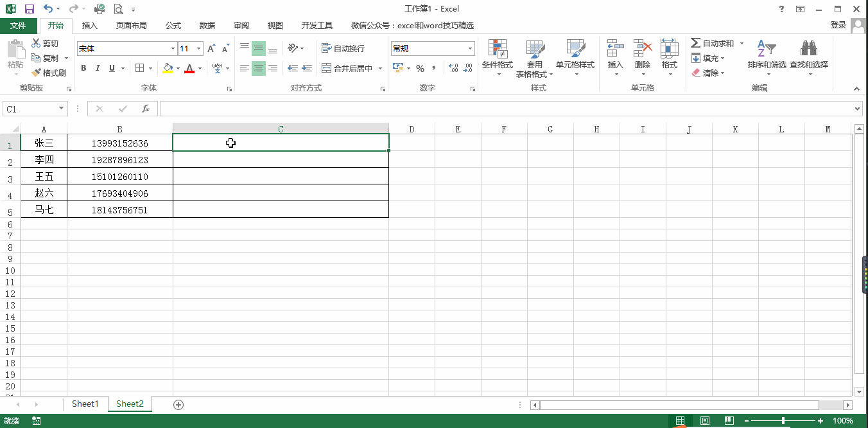Click the Copy (复制) button
The image size is (868, 428).
point(45,58)
